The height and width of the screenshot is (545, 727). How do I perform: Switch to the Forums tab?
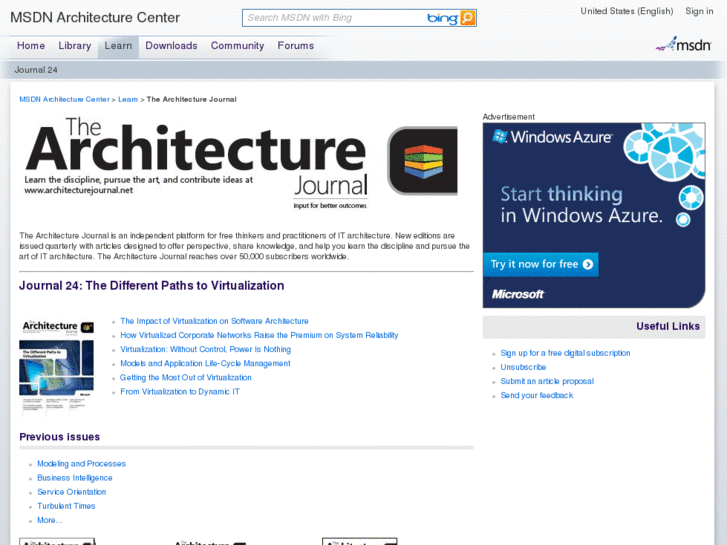point(295,45)
